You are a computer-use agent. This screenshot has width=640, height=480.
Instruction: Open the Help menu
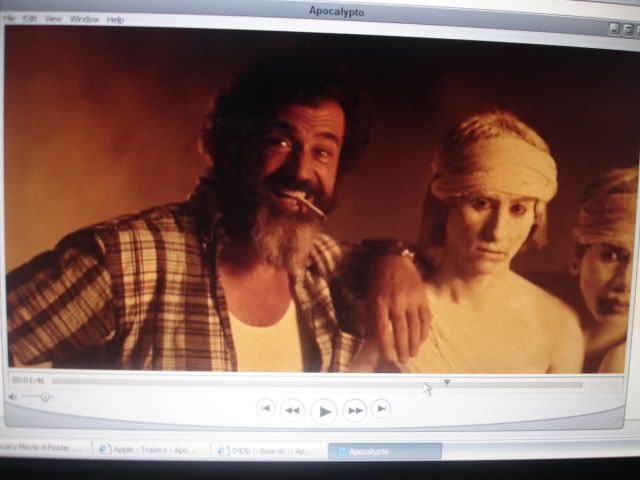click(115, 20)
